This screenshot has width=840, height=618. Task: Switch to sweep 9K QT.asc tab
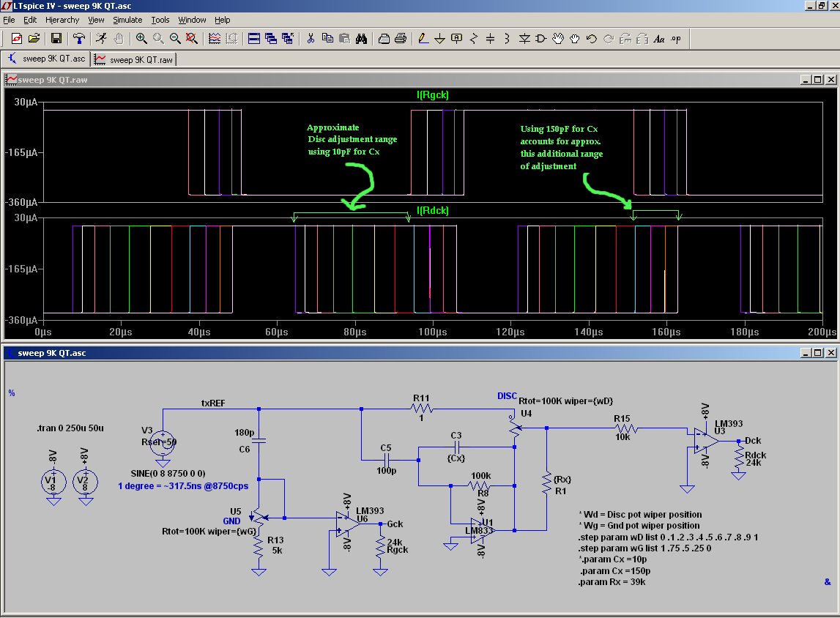(47, 59)
